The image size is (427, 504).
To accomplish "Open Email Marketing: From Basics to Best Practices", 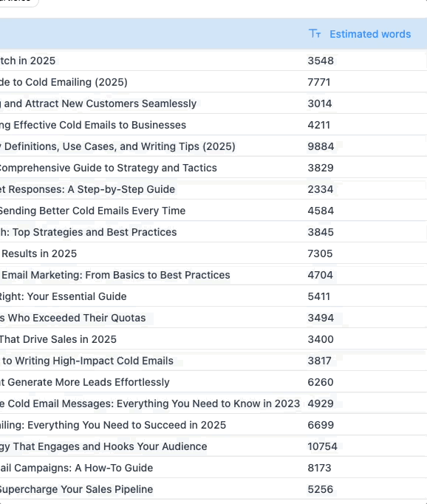I will coord(116,275).
